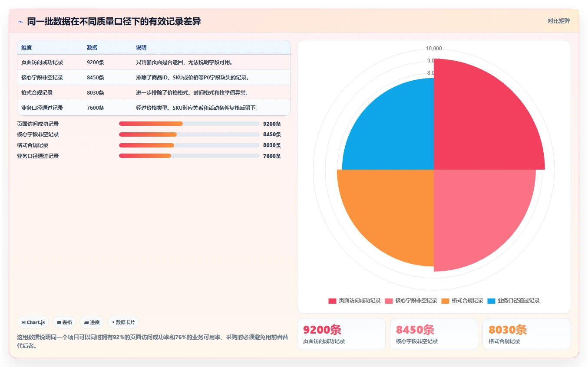Toggle 格式合规记录 legend item in chart
The height and width of the screenshot is (367, 588).
pos(462,301)
